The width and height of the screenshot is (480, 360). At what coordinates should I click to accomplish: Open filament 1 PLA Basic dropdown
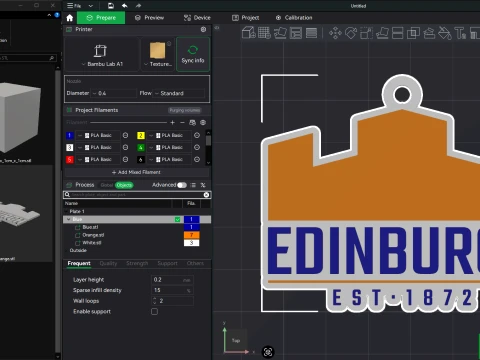click(x=98, y=135)
